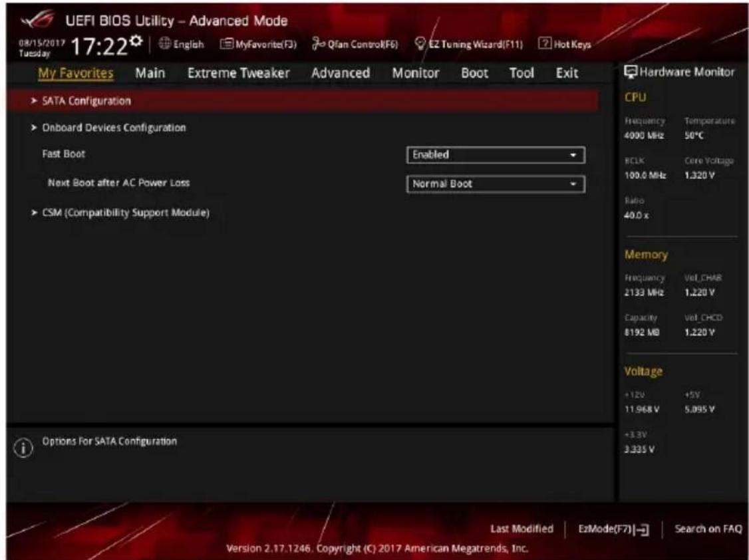The image size is (749, 560).
Task: Switch to EzMode(F7)
Action: (613, 529)
